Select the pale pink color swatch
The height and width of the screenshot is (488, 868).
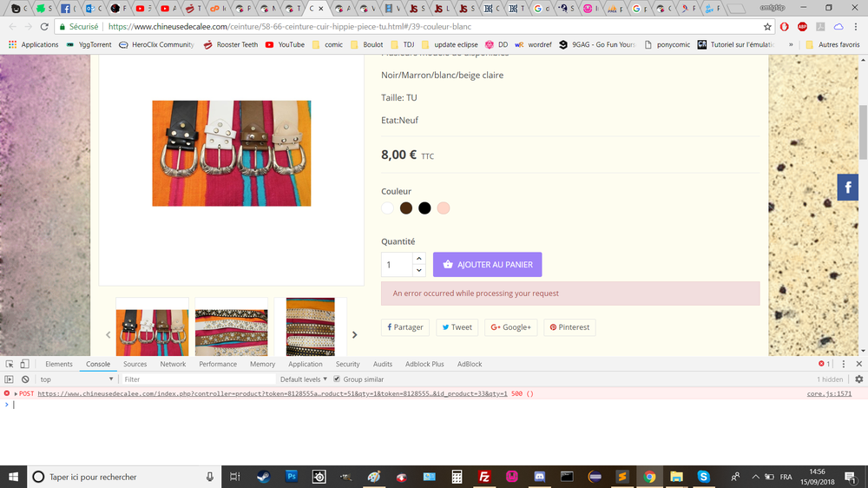click(x=444, y=208)
